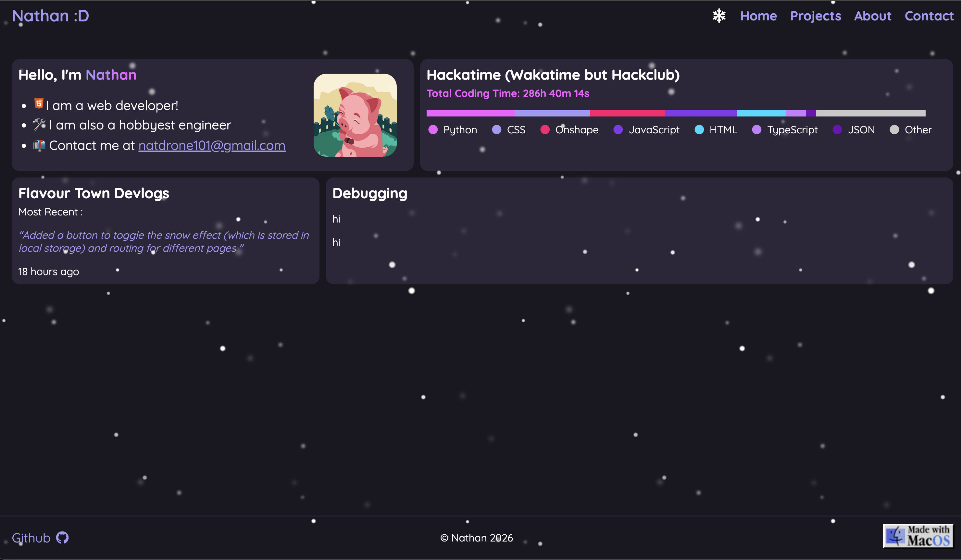Click the hammer and wrench icon
Viewport: 961px width, 560px height.
coord(39,124)
